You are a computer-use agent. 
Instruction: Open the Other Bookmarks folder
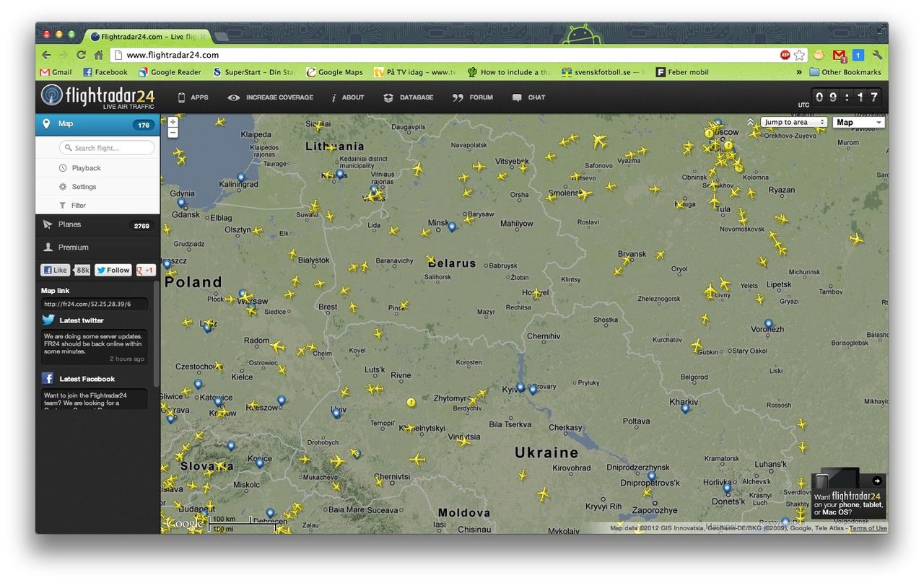(x=845, y=72)
